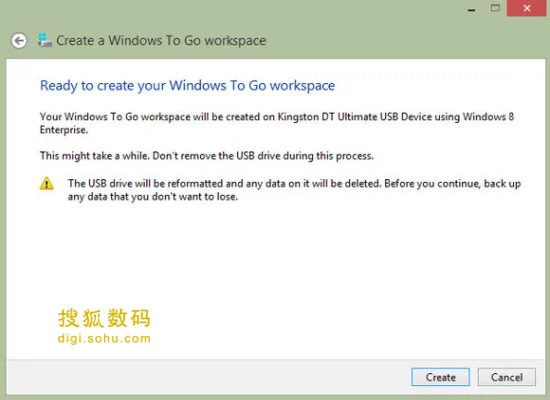
Task: Go back using the circular arrow button
Action: click(19, 41)
